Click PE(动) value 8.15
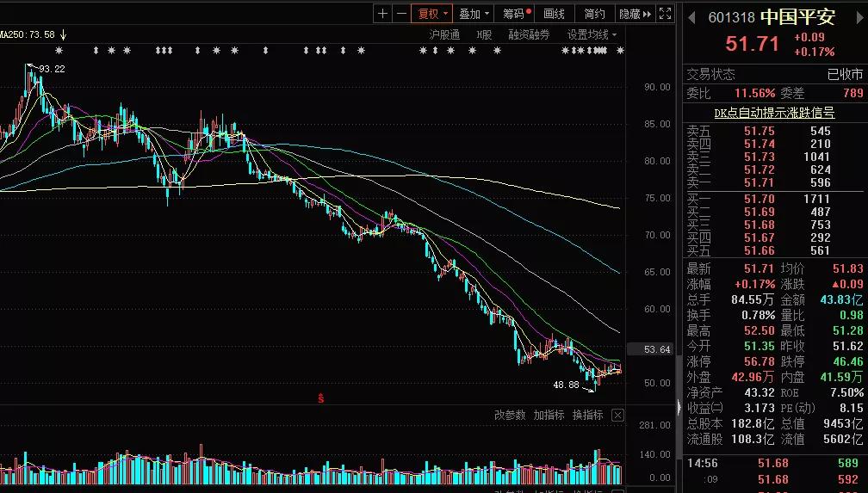This screenshot has height=493, width=868. [x=852, y=409]
